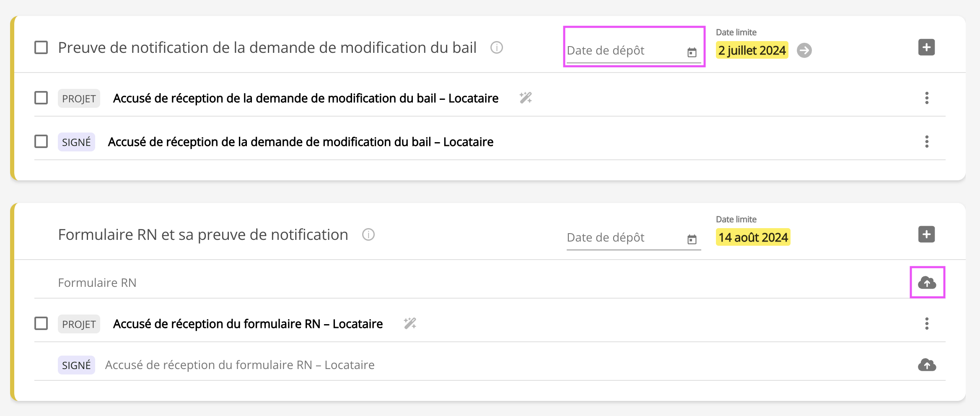Check the PROJET Accusé de réception formulaire RN box

(41, 324)
